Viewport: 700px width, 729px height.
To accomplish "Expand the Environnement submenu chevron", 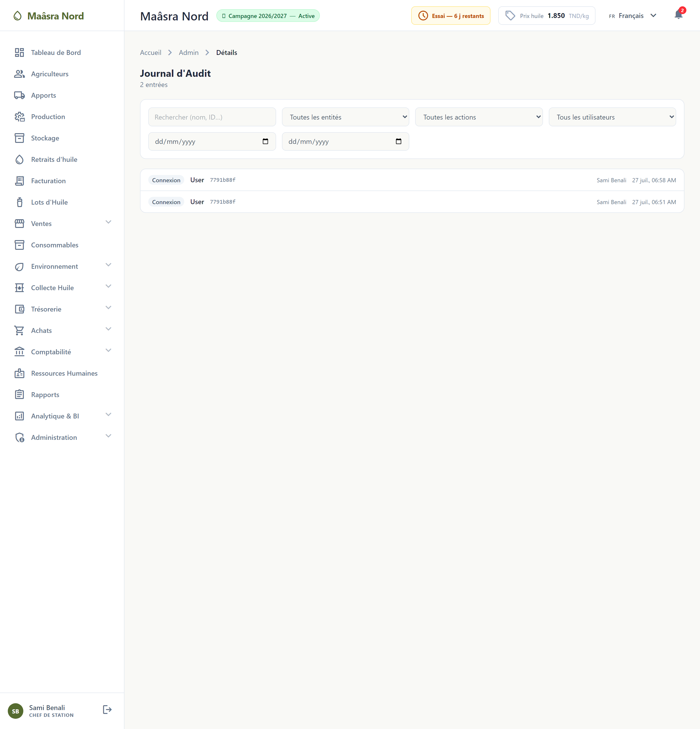I will tap(108, 265).
